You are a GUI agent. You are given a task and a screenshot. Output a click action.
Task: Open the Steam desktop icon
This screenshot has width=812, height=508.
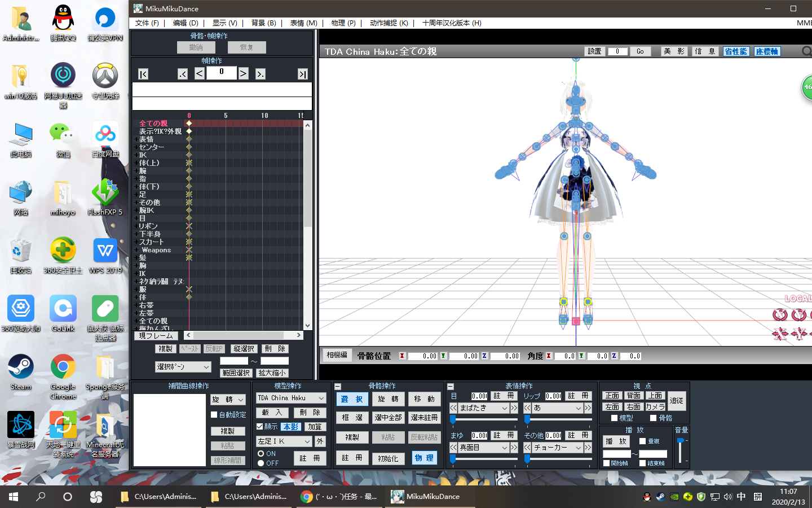21,371
